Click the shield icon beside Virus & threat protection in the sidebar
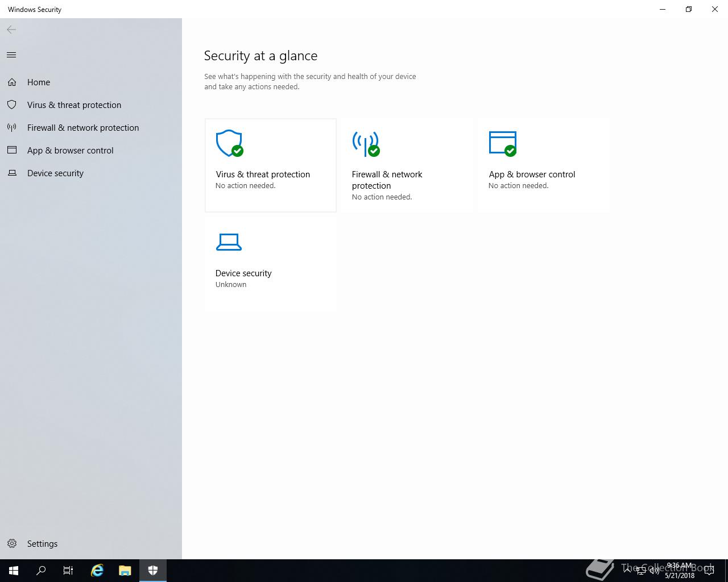The height and width of the screenshot is (582, 728). 11,105
